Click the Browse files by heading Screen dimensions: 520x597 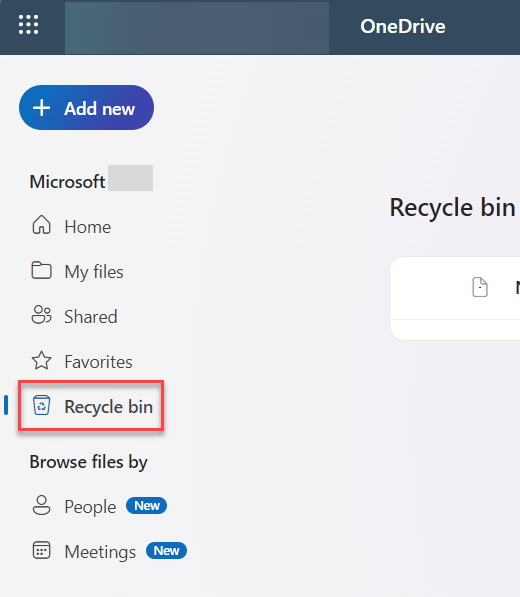(x=88, y=462)
